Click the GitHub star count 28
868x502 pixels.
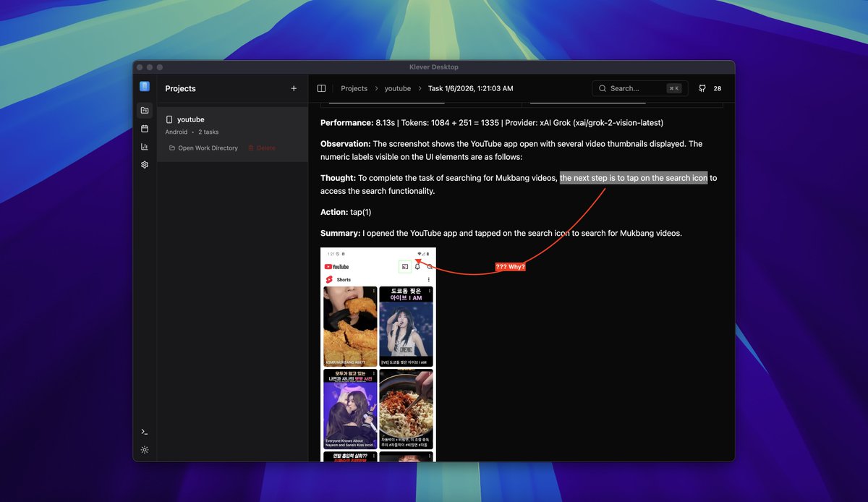pyautogui.click(x=718, y=88)
